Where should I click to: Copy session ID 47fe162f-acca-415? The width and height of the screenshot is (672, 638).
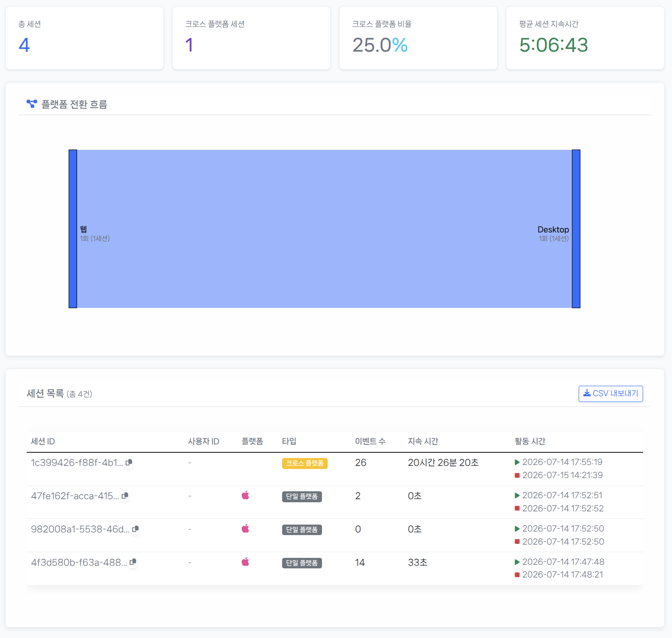pyautogui.click(x=125, y=496)
